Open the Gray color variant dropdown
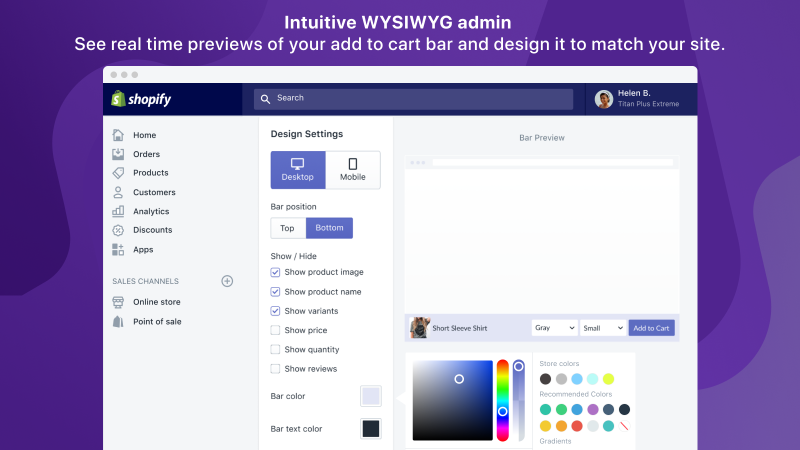Viewport: 800px width, 450px height. pos(554,328)
